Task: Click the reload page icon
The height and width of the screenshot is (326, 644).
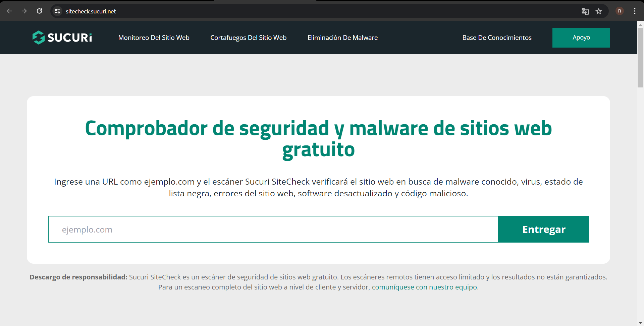Action: [39, 11]
